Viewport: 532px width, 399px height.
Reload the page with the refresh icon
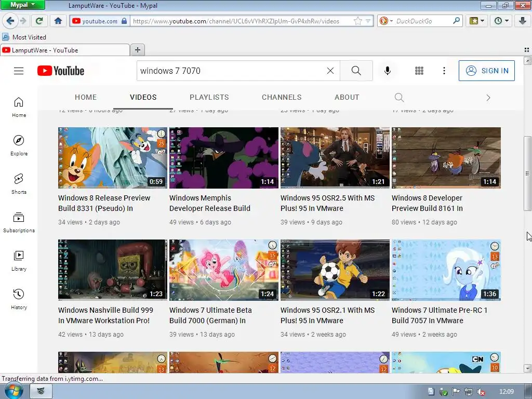click(x=39, y=21)
